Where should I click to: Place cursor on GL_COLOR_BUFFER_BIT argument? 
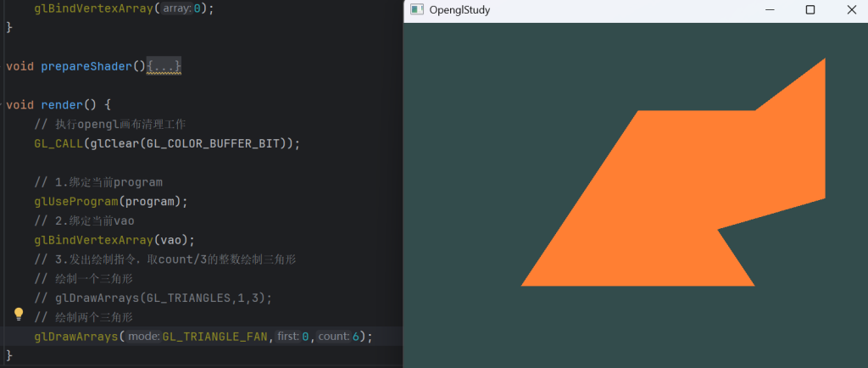pos(220,143)
